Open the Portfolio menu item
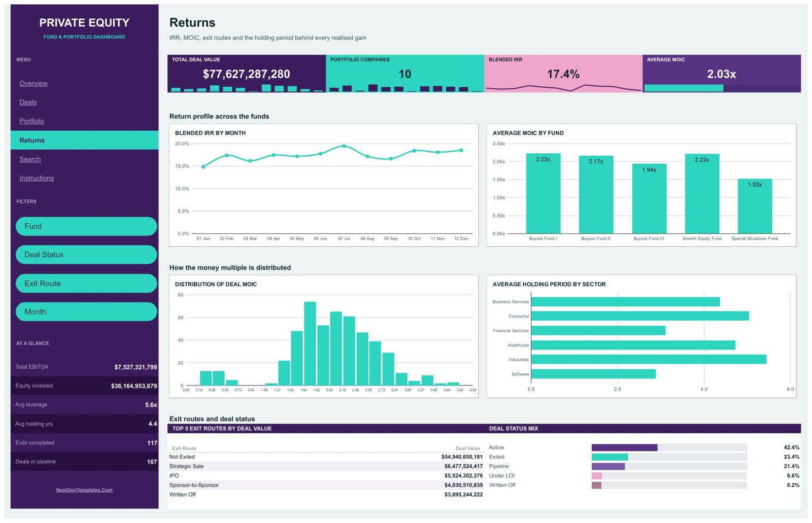812x523 pixels. [31, 121]
